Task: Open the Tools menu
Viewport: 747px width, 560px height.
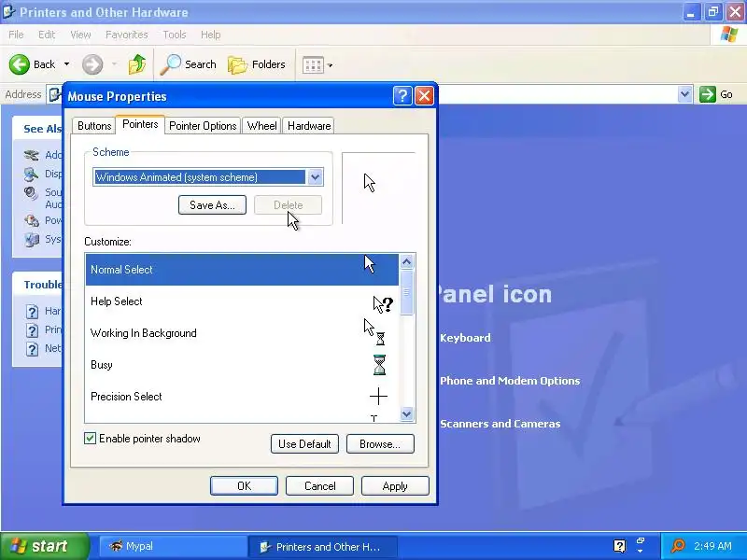Action: [x=175, y=35]
